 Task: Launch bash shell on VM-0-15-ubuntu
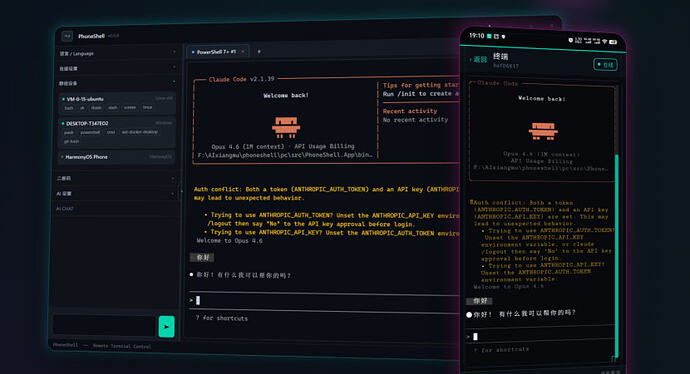(x=69, y=108)
